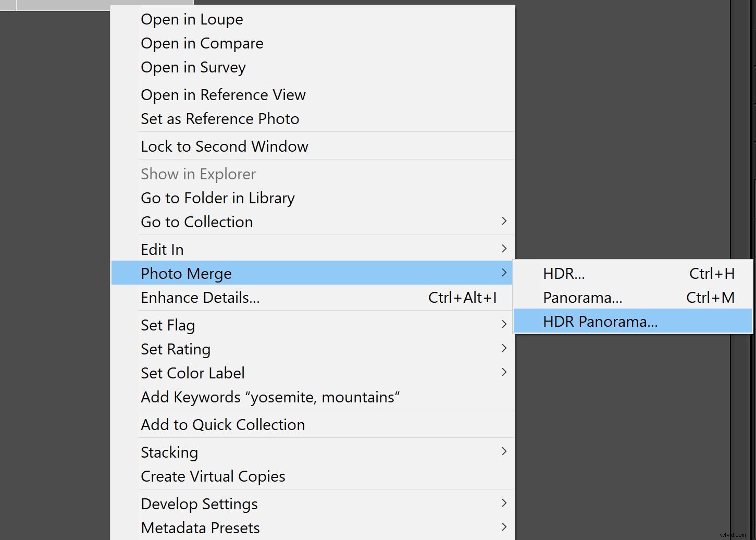Open the photo in Compare view
The width and height of the screenshot is (756, 540).
tap(202, 43)
